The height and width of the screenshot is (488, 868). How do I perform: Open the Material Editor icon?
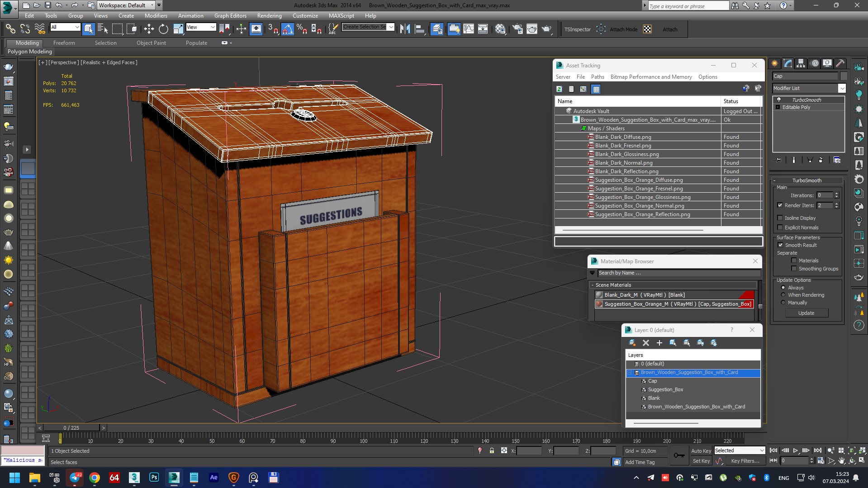point(500,29)
